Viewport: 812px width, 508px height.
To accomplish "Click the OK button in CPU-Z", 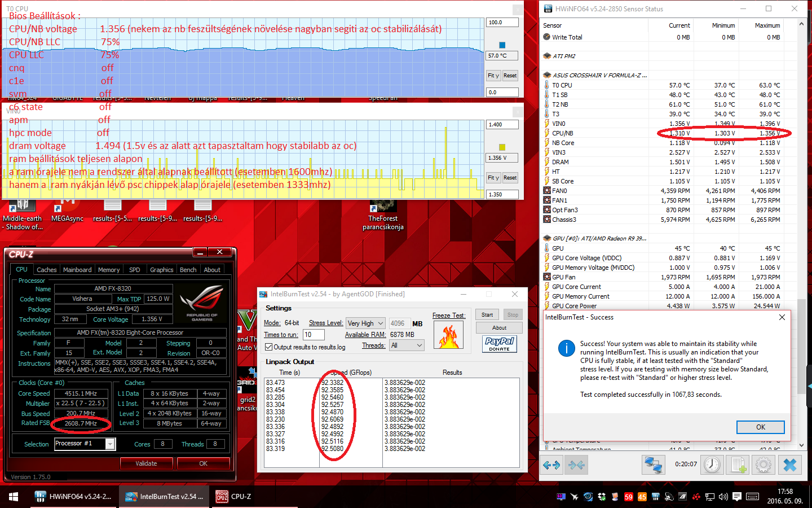I will (204, 463).
